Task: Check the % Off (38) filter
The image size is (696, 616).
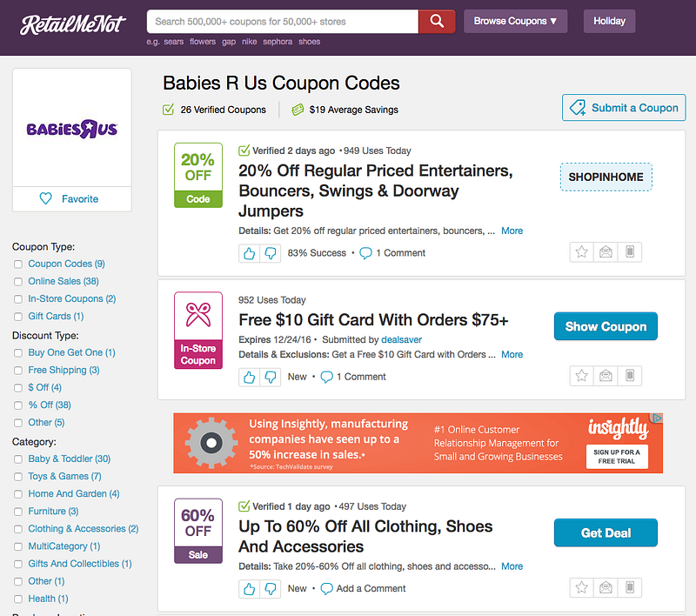Action: [18, 405]
